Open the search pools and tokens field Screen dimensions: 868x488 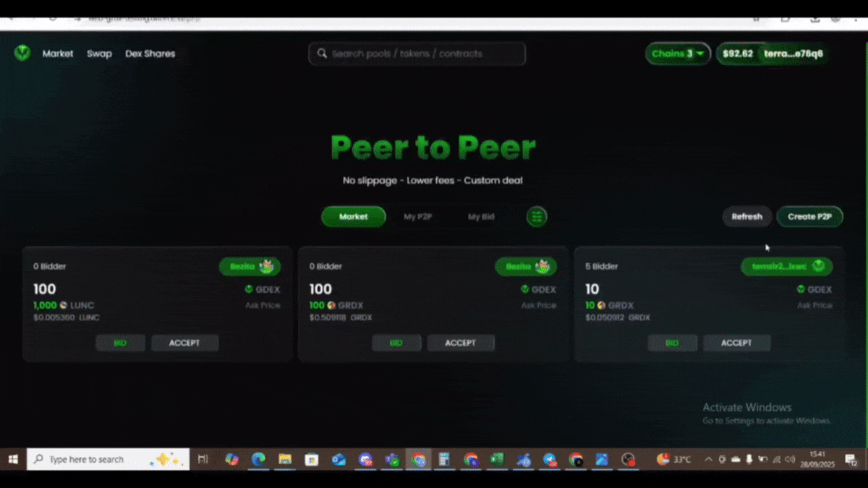(x=417, y=53)
